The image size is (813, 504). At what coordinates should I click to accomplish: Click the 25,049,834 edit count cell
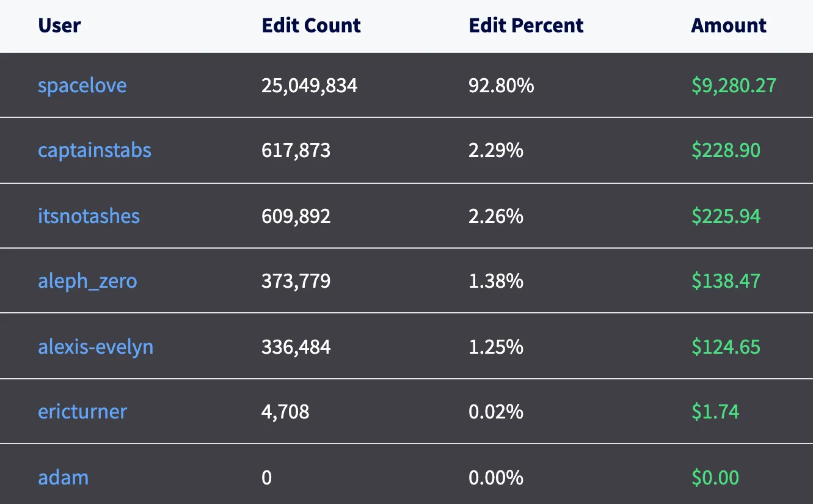coord(309,85)
